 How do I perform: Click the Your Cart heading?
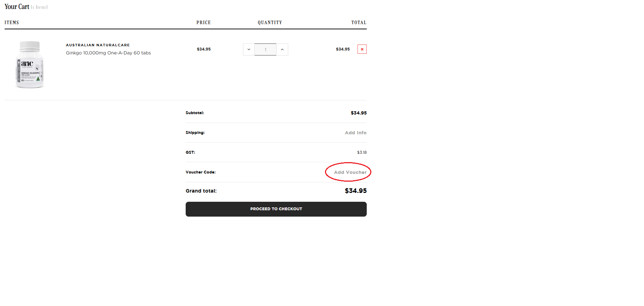[x=17, y=7]
